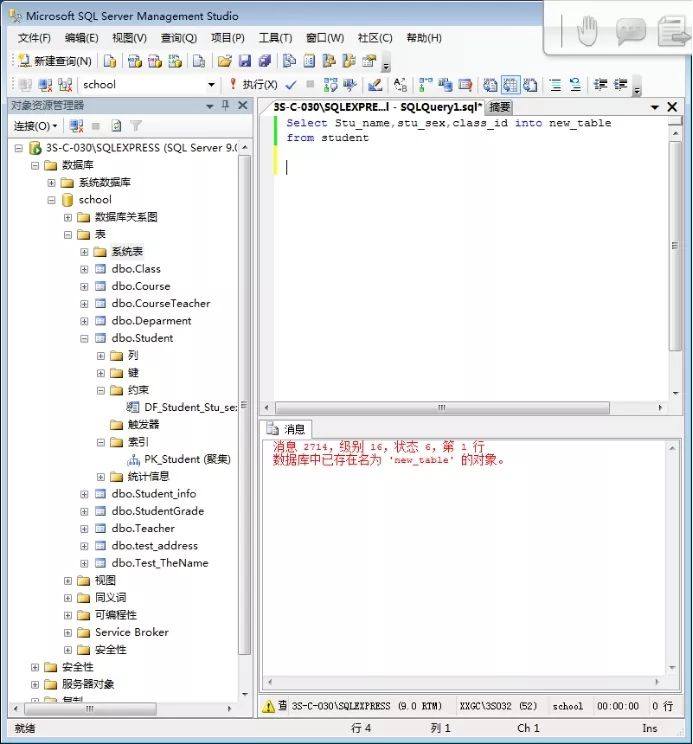693x744 pixels.
Task: Open the school database combo box
Action: click(148, 85)
